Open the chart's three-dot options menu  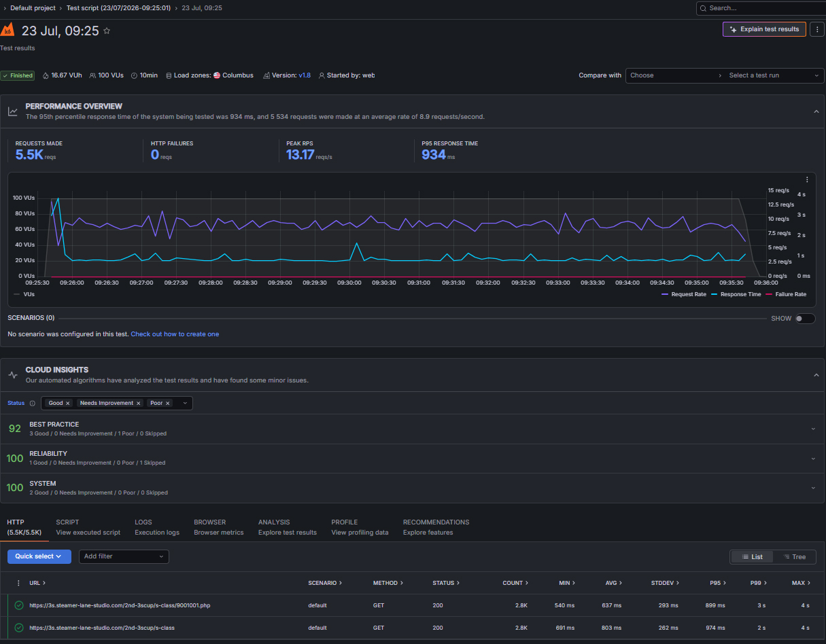click(x=807, y=180)
